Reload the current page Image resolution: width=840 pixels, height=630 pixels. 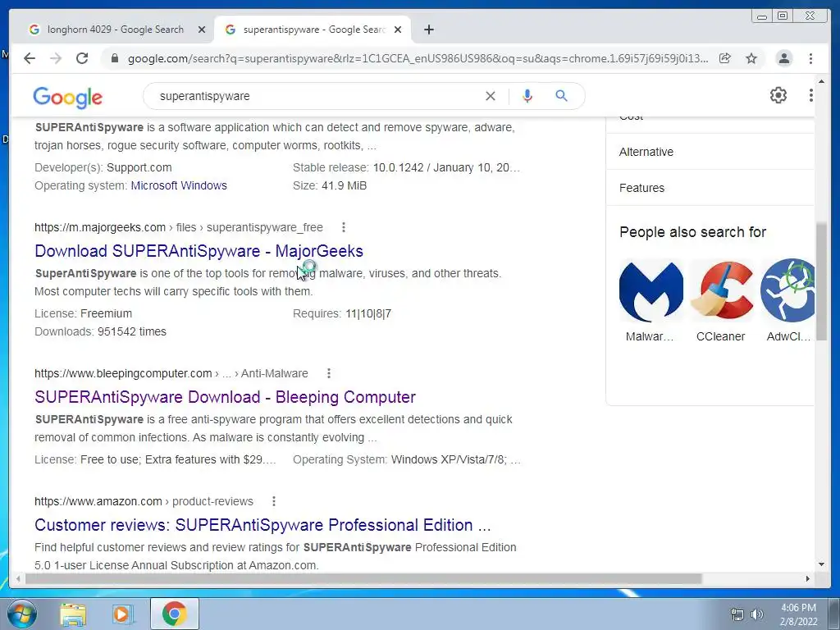point(82,58)
